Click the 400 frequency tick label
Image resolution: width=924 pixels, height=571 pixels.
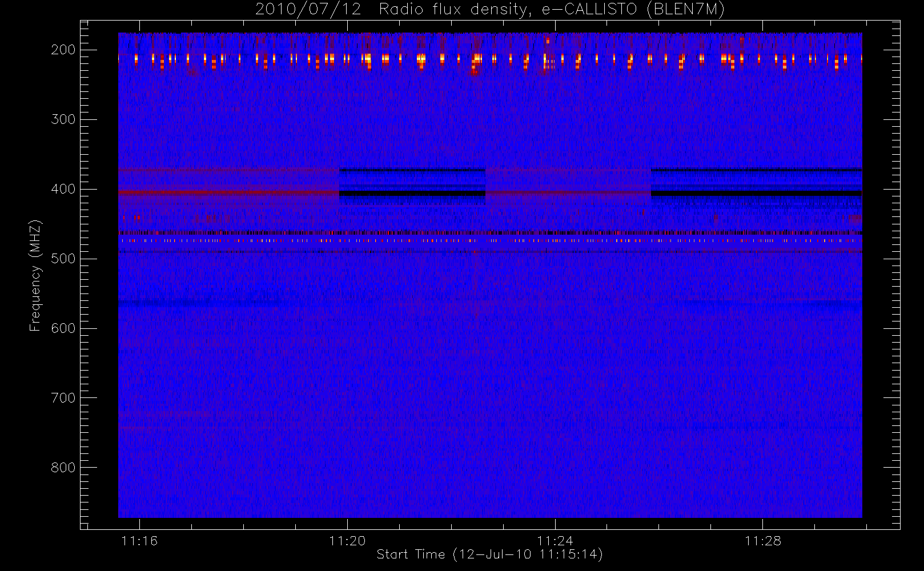pyautogui.click(x=63, y=189)
